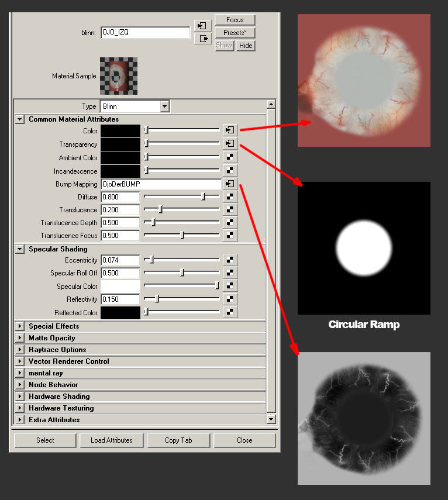
Task: Click the Specular Roll Off slider track
Action: (182, 273)
